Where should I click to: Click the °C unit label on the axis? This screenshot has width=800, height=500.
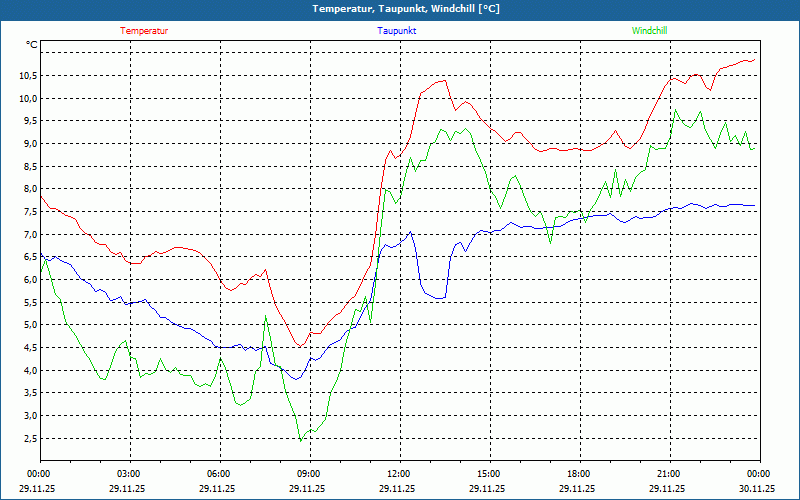32,45
